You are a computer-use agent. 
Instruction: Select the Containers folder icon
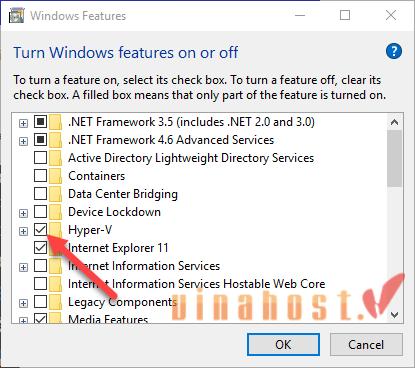56,176
